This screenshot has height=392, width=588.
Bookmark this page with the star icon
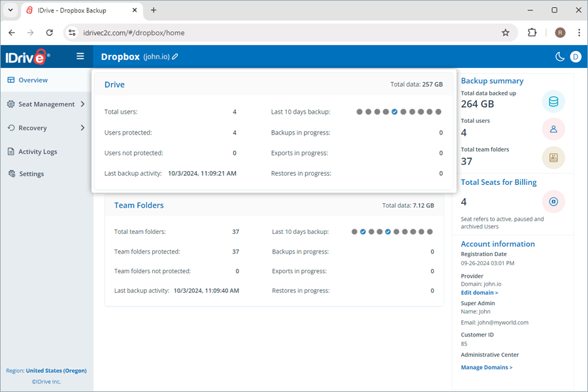coord(505,33)
